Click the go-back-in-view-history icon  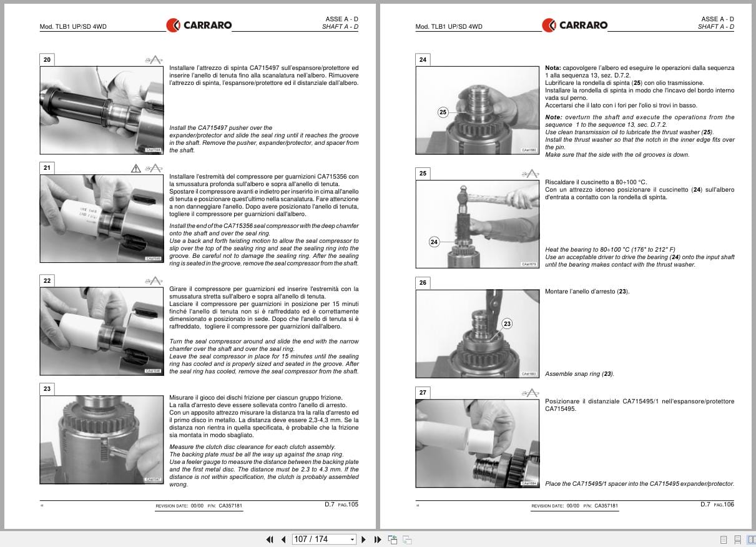pos(393,540)
